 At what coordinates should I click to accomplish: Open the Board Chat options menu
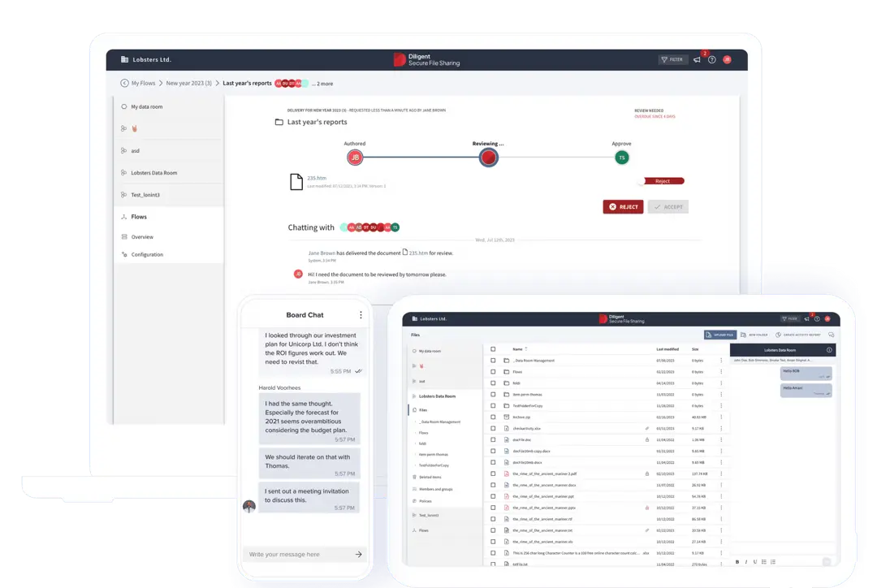[361, 314]
